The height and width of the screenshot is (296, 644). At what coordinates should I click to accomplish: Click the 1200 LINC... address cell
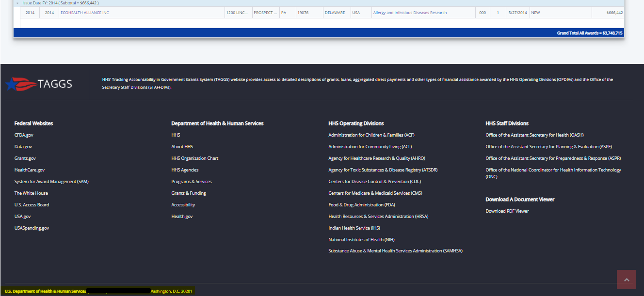[238, 13]
